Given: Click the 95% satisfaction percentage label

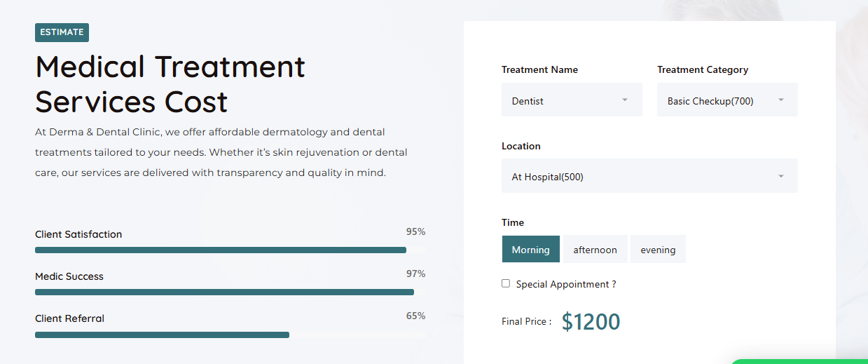Looking at the screenshot, I should click(415, 231).
